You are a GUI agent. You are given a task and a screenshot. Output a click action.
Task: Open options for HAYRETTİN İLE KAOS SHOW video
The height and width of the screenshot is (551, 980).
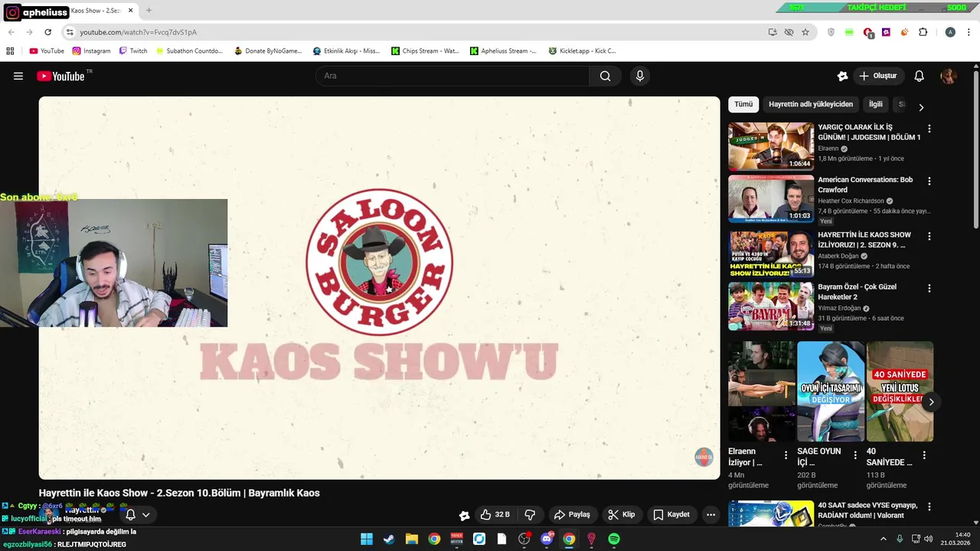(x=929, y=236)
